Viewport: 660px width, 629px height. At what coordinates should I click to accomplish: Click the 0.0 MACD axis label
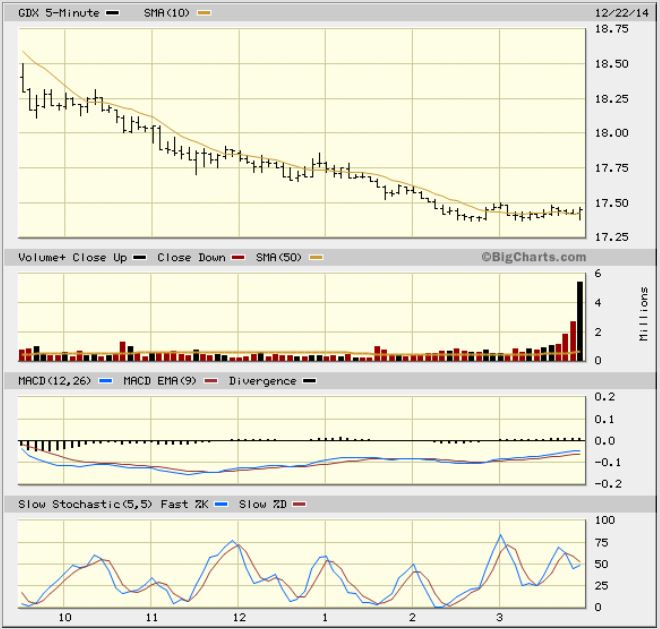click(x=605, y=441)
